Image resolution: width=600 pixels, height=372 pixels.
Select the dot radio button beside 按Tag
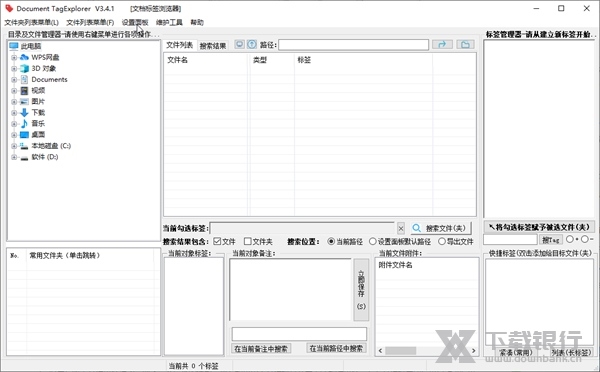(x=570, y=239)
